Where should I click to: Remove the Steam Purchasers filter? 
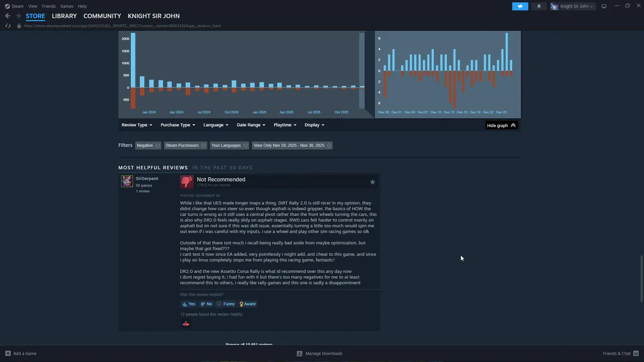coord(203,145)
